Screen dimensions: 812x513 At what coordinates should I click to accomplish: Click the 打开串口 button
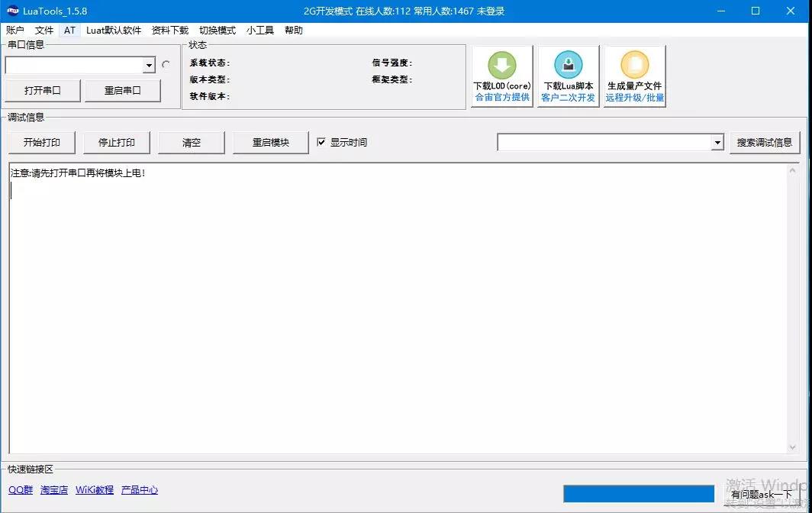43,91
